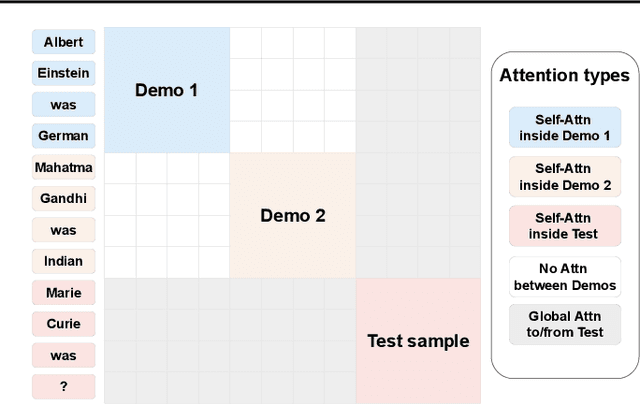Click Global Attn to/from Test legend item
This screenshot has width=640, height=404.
click(564, 325)
